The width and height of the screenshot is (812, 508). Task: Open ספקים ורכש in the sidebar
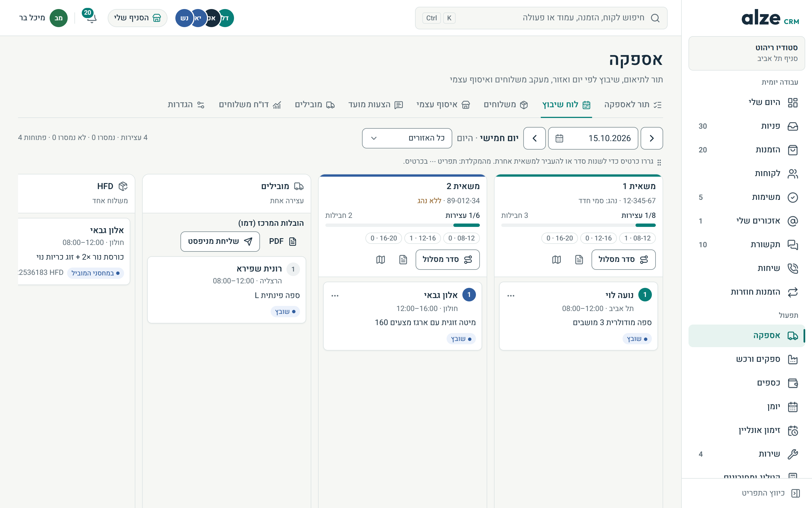pos(747,359)
